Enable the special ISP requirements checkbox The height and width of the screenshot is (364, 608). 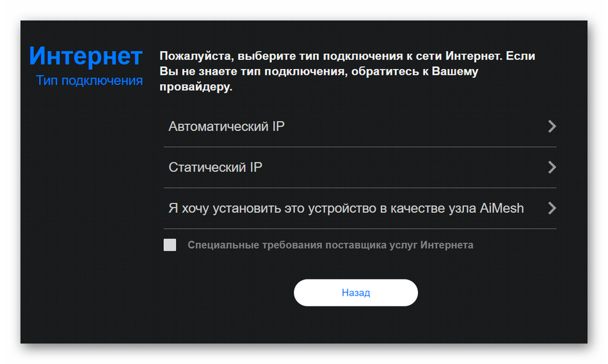pyautogui.click(x=170, y=245)
